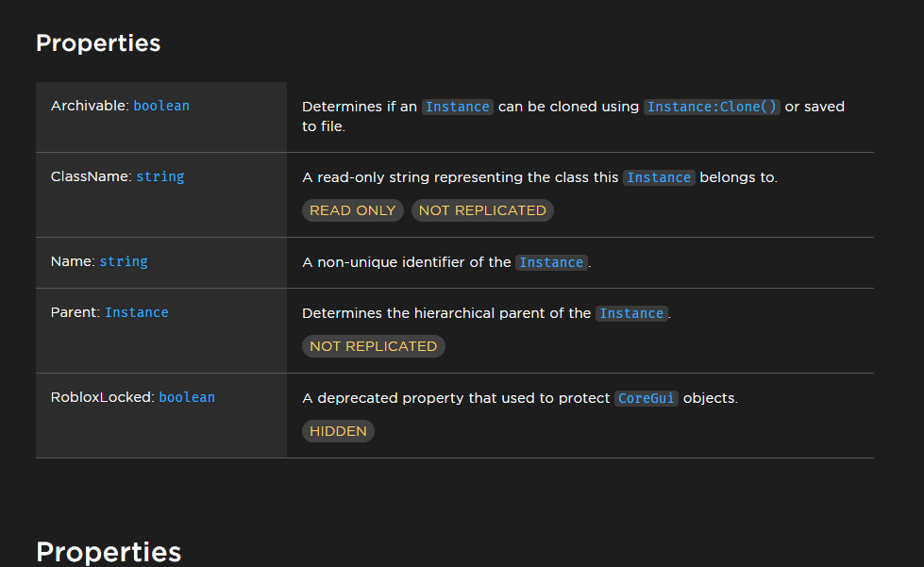Open the Instance link in the ClassName description
The width and height of the screenshot is (924, 567).
pos(659,177)
